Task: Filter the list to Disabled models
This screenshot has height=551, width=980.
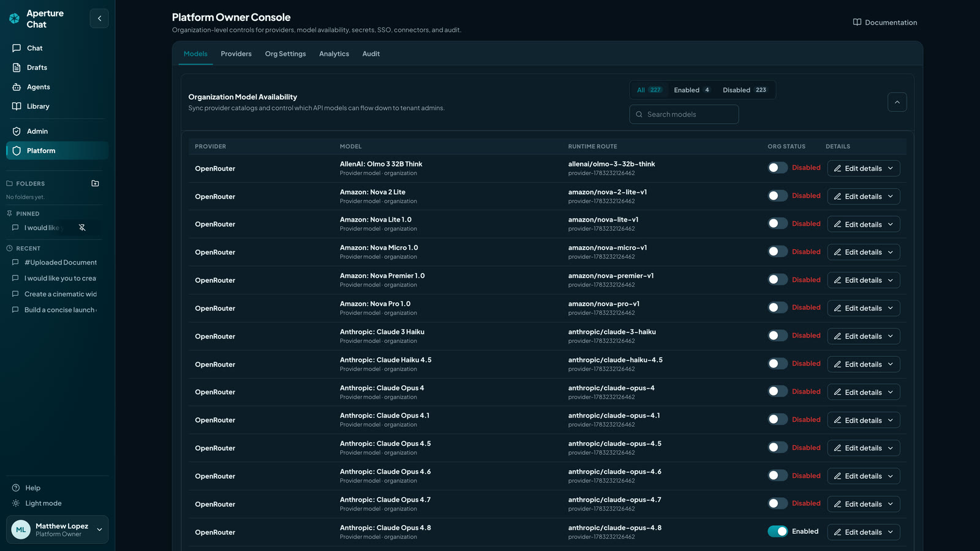Action: pyautogui.click(x=745, y=90)
